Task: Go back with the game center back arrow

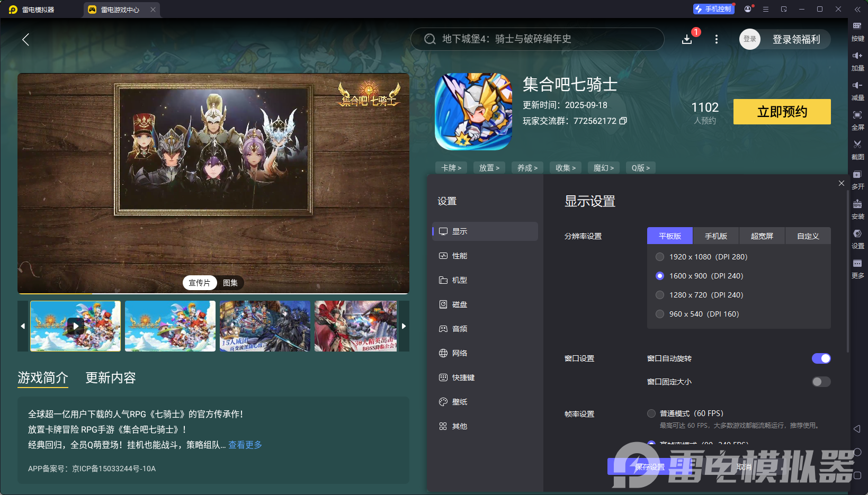Action: tap(25, 39)
